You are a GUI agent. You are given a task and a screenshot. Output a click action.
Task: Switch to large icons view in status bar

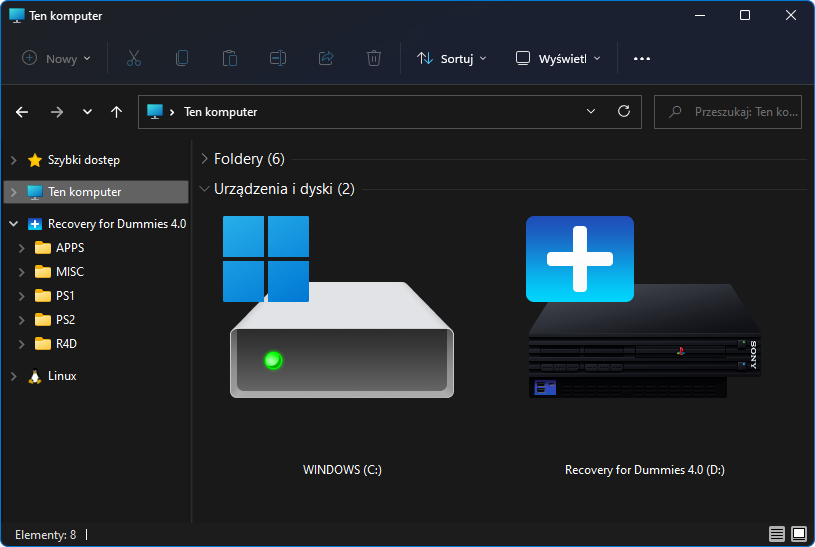point(799,534)
